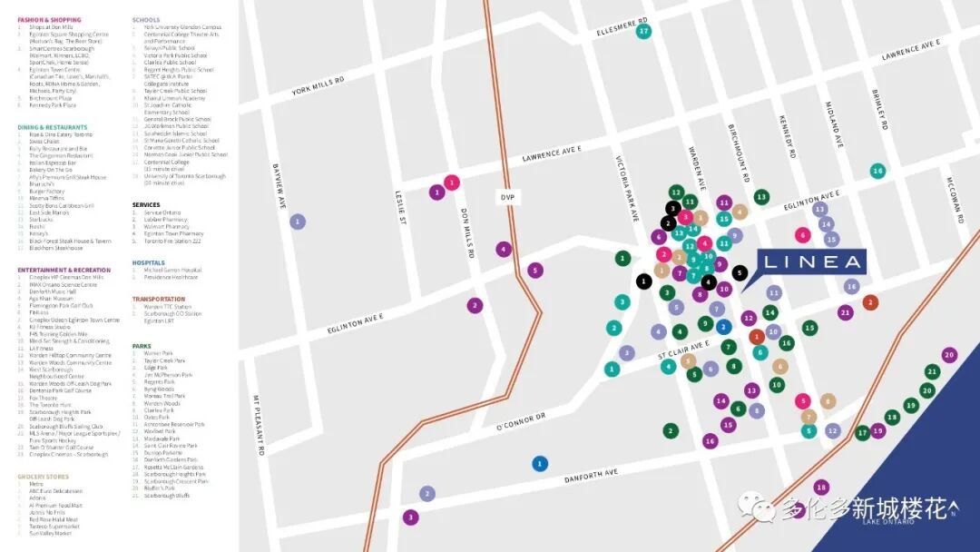This screenshot has height=552, width=980.
Task: Select the MCCOWAN RD road label
Action: (954, 201)
